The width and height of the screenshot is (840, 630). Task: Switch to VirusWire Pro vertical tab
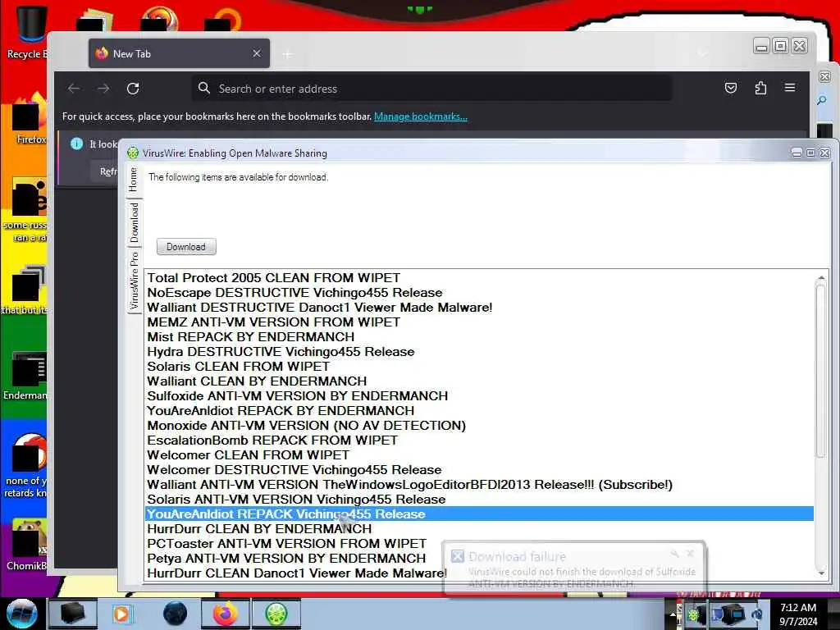point(134,281)
